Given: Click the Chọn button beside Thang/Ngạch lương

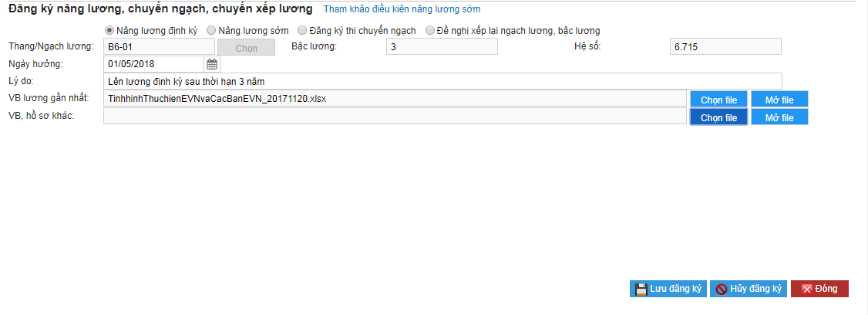Looking at the screenshot, I should click(x=247, y=48).
